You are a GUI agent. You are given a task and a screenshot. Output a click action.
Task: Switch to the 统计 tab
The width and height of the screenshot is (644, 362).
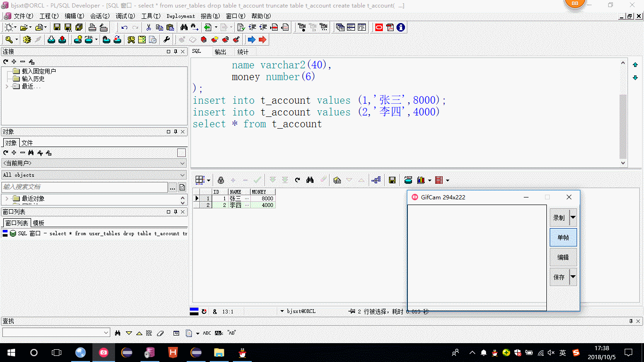[x=243, y=52]
